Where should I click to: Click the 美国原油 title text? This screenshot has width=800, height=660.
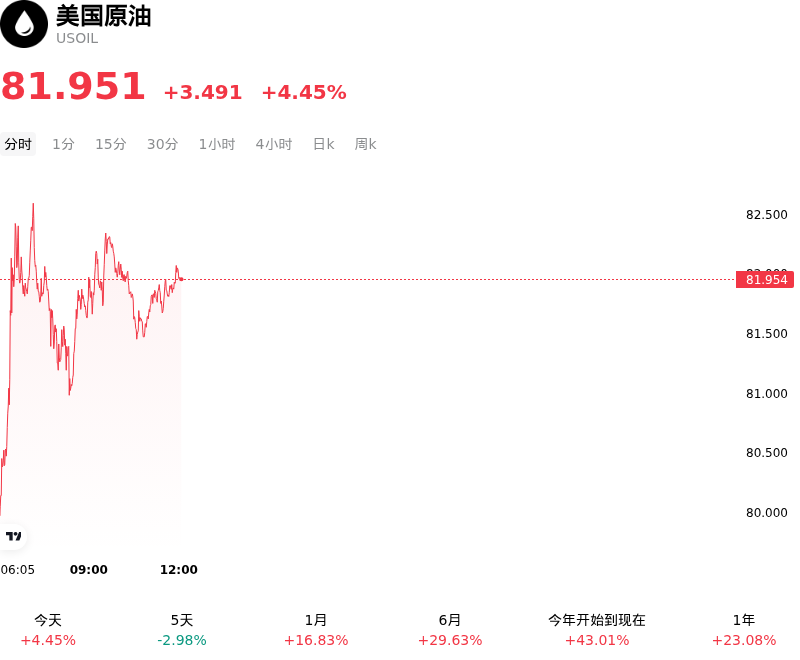pyautogui.click(x=104, y=16)
